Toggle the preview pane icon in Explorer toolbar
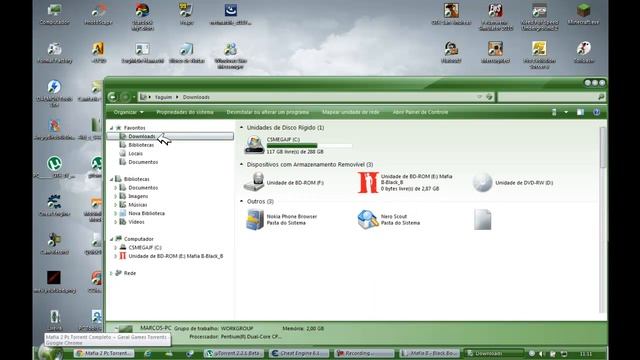 pos(580,112)
